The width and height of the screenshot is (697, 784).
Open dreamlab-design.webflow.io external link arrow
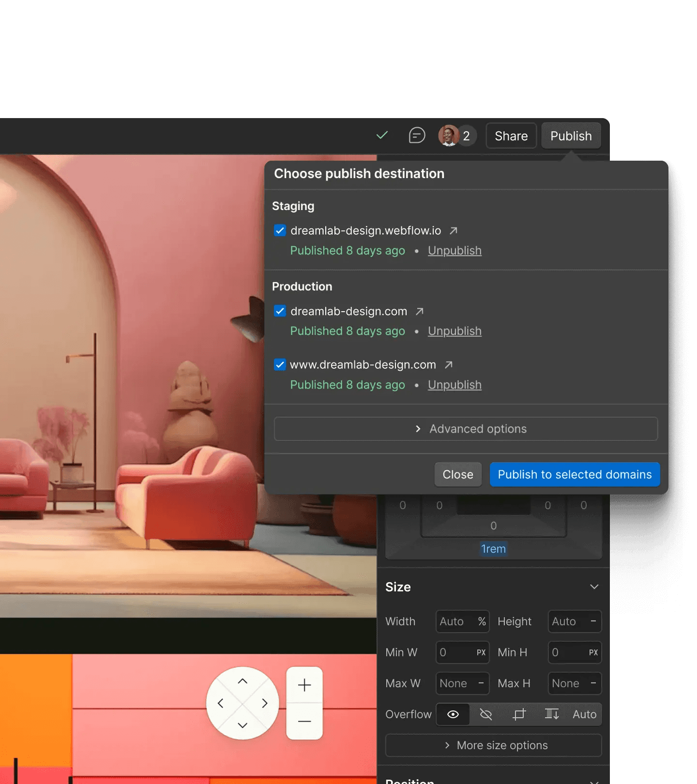click(x=453, y=231)
